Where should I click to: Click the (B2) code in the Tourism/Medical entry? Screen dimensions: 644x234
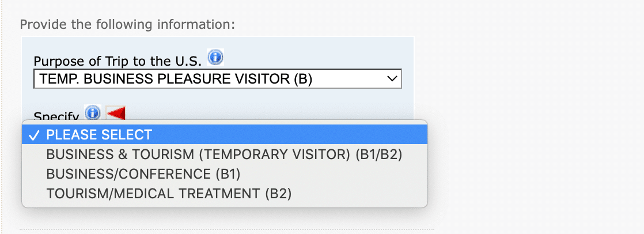278,194
